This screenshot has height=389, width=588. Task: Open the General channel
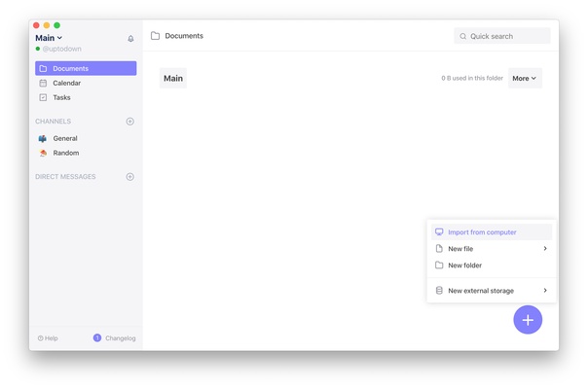click(86, 138)
